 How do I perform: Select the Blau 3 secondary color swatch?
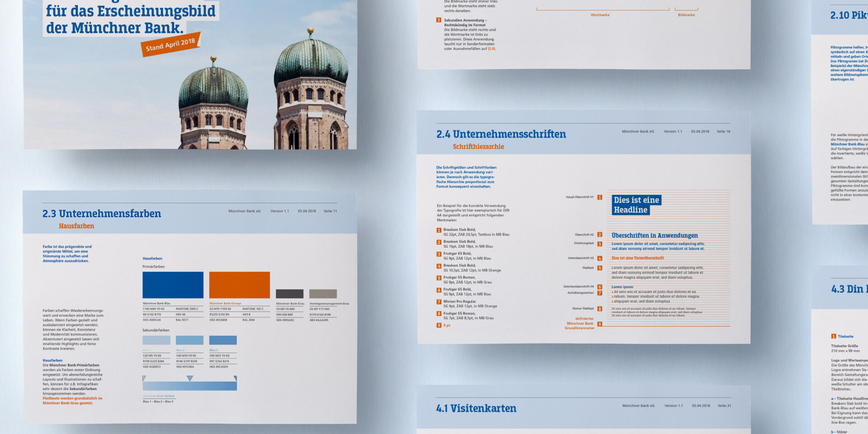[223, 340]
